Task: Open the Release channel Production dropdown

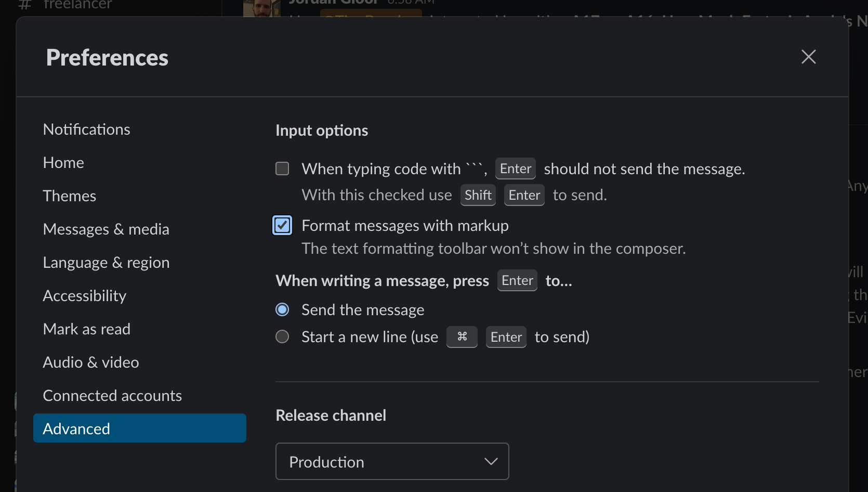Action: (x=392, y=461)
